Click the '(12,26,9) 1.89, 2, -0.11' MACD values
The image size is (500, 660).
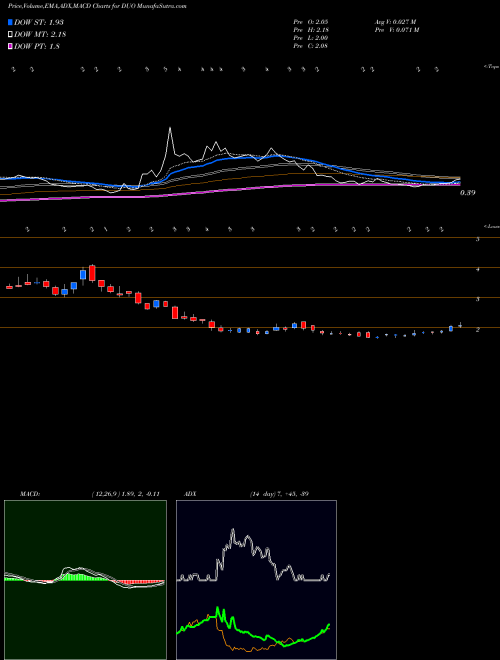[x=125, y=494]
